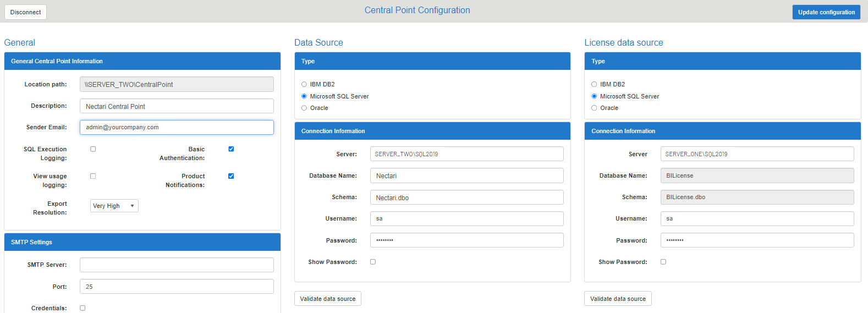Viewport: 868px width, 313px height.
Task: Open the Export Resolution dropdown
Action: tap(114, 206)
